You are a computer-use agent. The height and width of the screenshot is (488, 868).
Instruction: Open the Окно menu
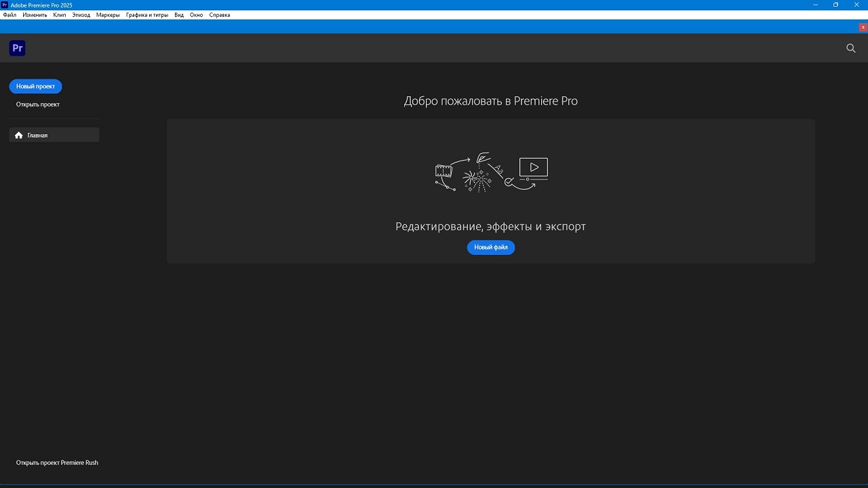196,15
